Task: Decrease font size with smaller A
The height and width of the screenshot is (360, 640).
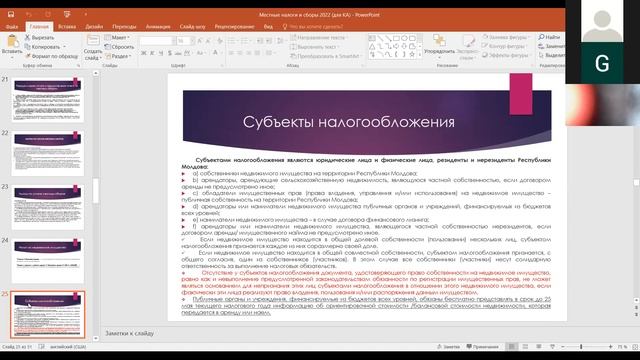Action: coord(209,41)
